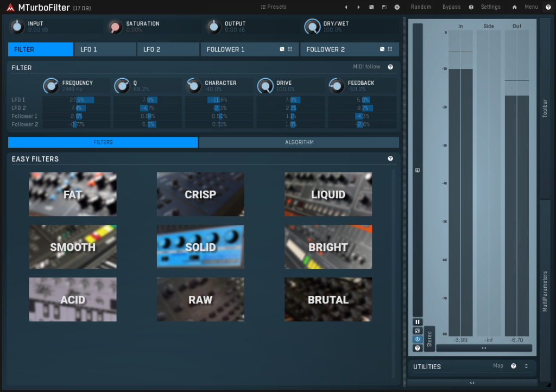Select the ALGORITHM sub-tab
Screen dimensions: 556x392
pyautogui.click(x=299, y=142)
